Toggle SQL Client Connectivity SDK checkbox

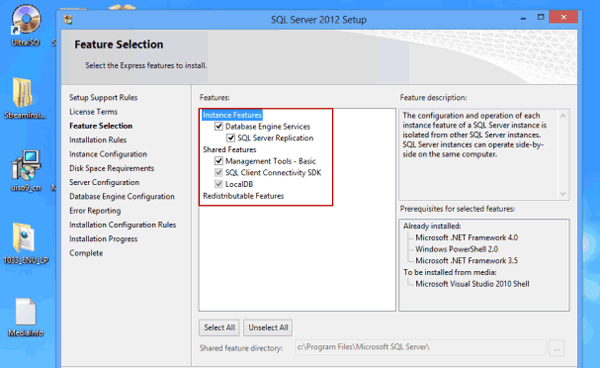pyautogui.click(x=218, y=173)
